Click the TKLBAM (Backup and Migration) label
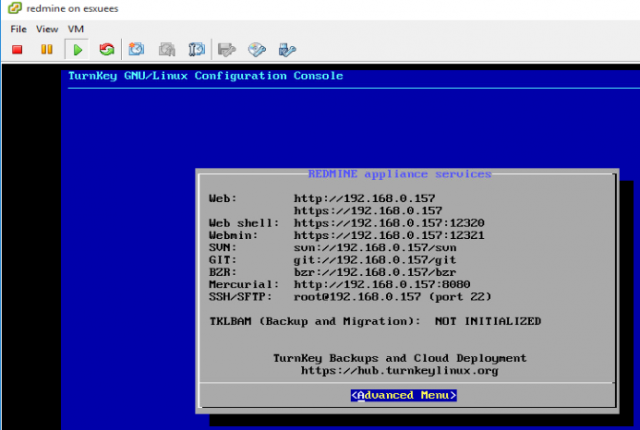The image size is (640, 430). click(x=315, y=321)
